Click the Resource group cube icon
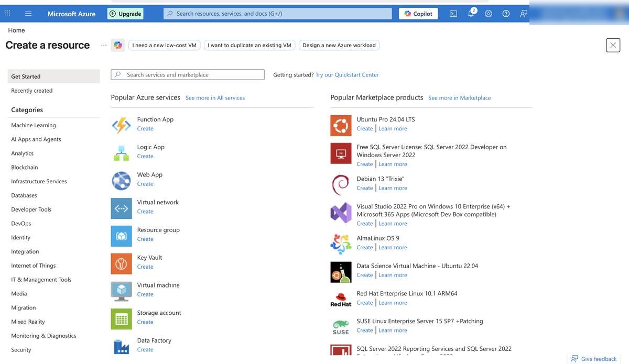629x364 pixels. [121, 236]
